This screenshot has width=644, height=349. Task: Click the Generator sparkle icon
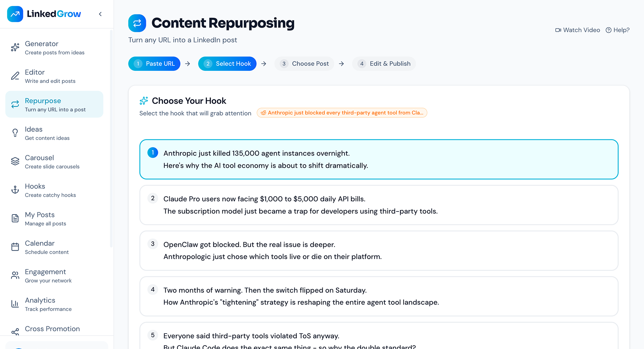[15, 47]
